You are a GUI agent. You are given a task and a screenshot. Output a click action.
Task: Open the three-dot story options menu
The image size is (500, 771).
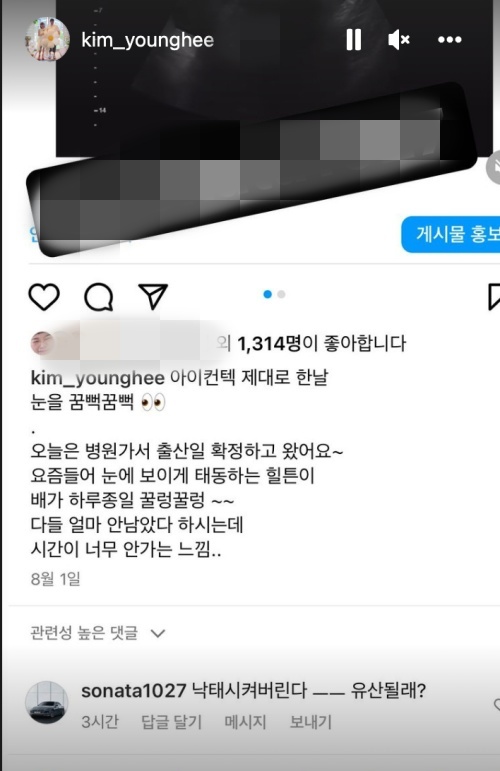click(x=450, y=40)
